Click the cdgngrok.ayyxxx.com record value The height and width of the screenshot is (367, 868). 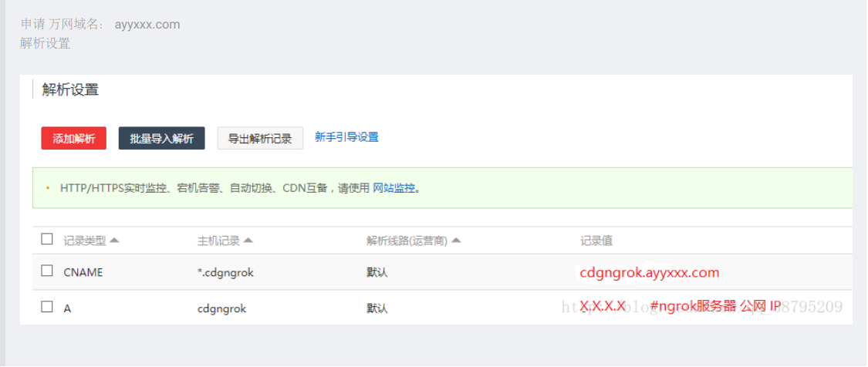[x=649, y=272]
